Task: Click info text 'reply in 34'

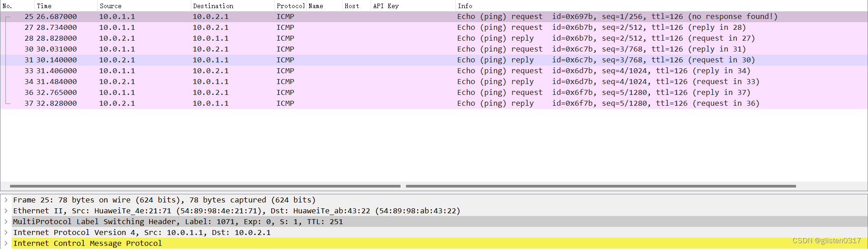Action: 722,71
